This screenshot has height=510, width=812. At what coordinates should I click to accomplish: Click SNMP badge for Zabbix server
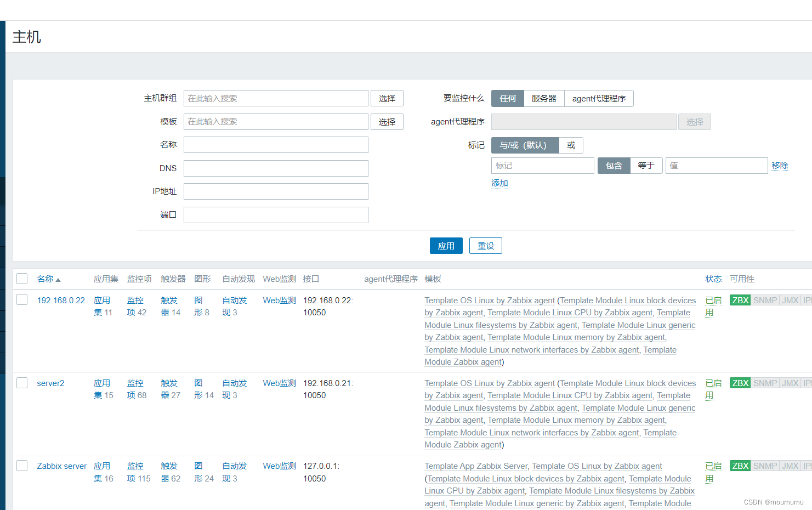(765, 466)
